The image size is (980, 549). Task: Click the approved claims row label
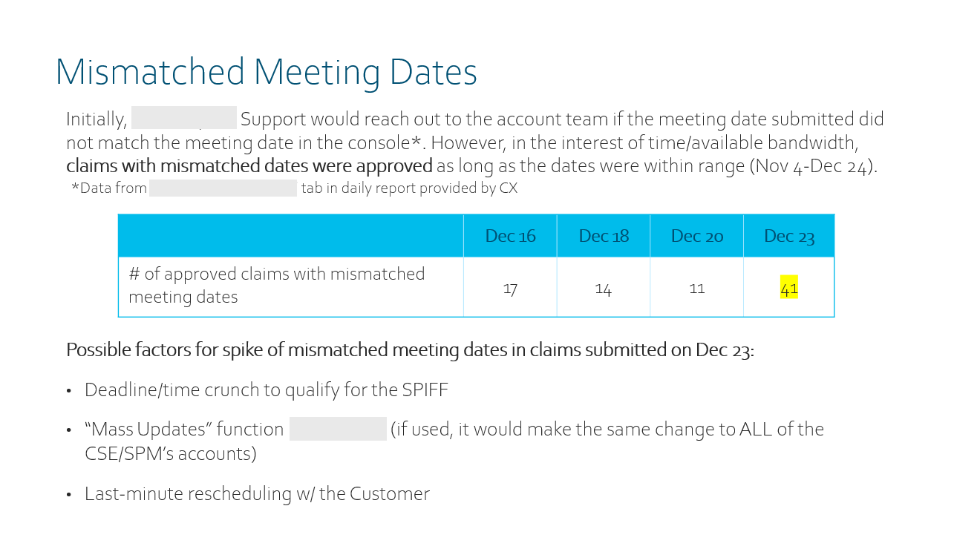click(x=277, y=286)
